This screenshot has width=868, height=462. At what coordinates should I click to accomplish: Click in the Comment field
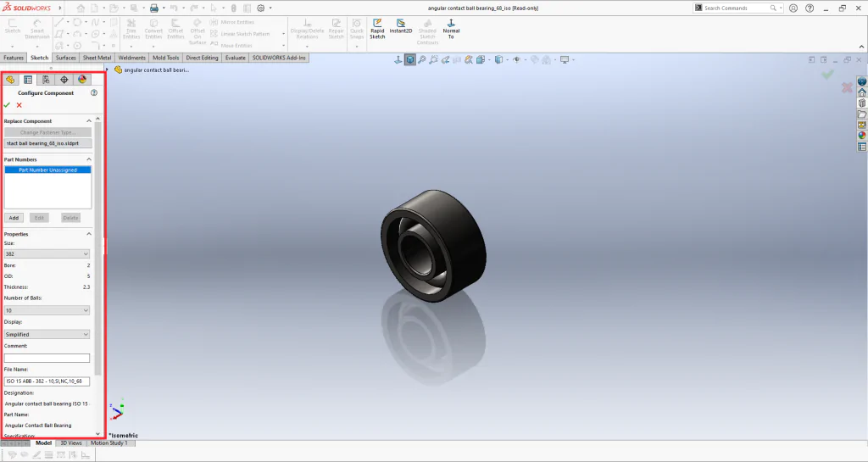pyautogui.click(x=47, y=358)
